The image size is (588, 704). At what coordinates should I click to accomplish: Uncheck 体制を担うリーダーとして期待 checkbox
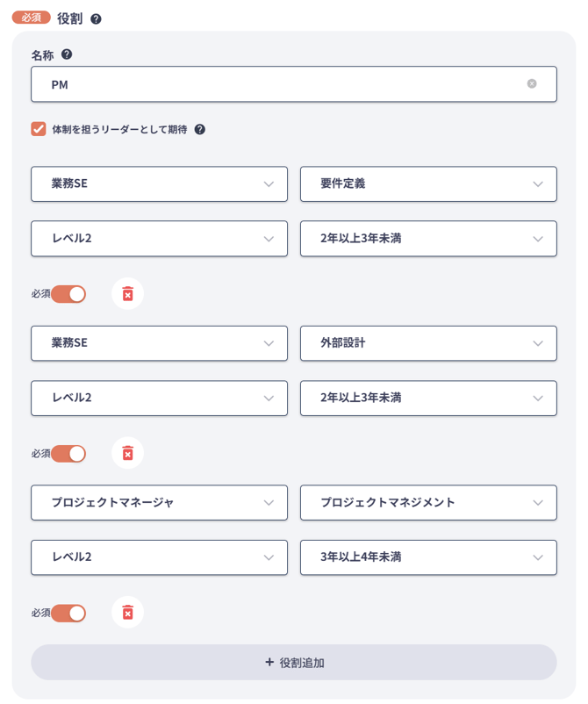[x=39, y=129]
